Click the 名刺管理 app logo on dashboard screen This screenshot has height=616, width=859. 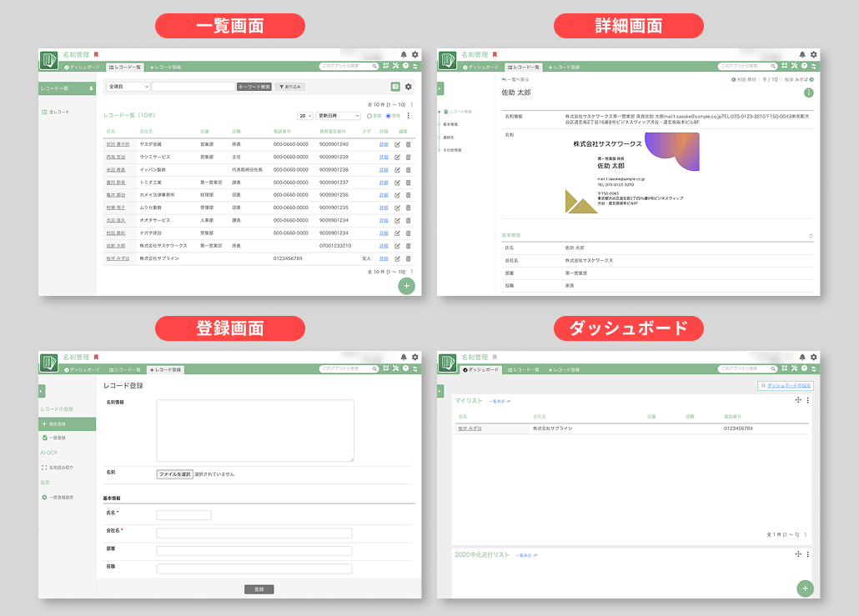point(447,362)
